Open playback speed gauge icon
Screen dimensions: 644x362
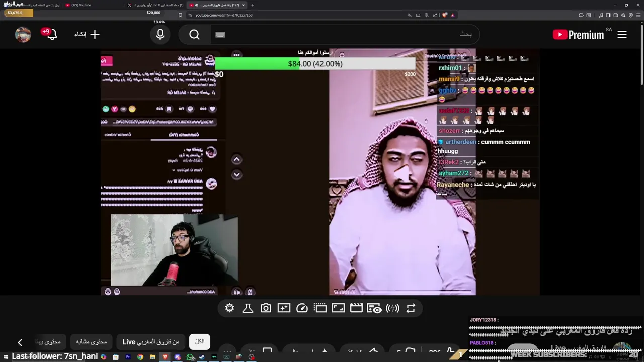(x=302, y=308)
